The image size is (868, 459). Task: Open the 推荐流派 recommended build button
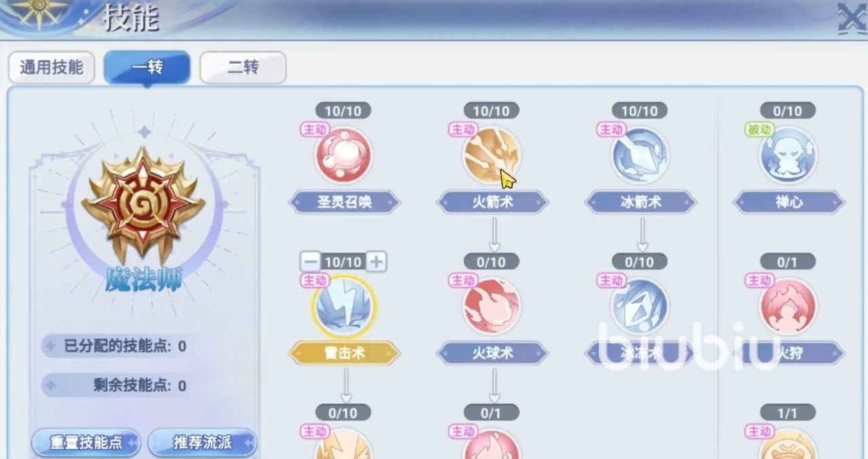click(203, 443)
